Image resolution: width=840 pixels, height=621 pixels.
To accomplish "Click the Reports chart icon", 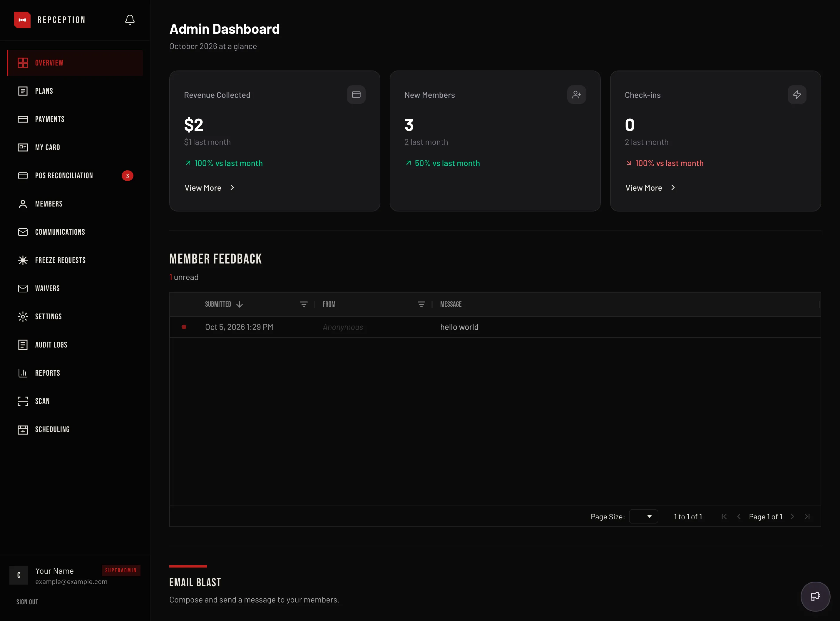I will [x=23, y=373].
